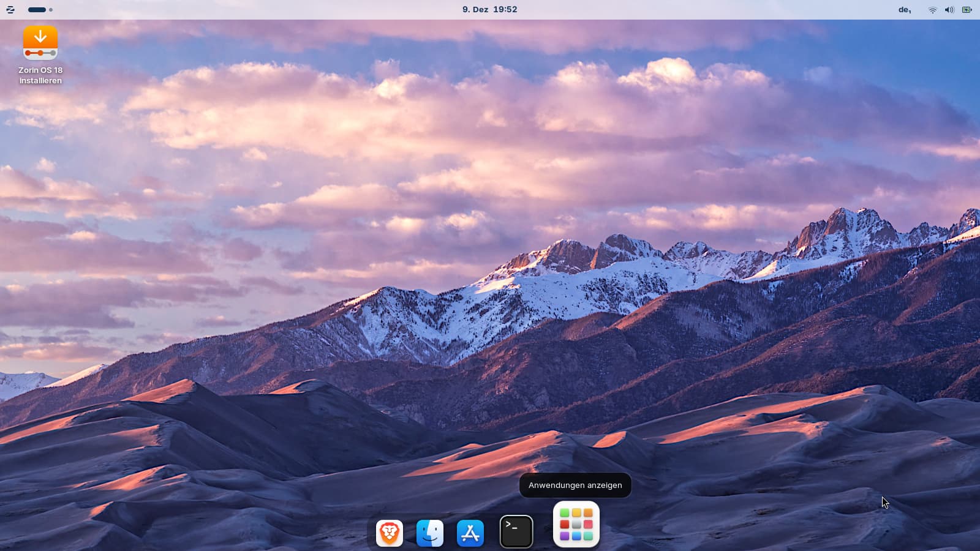980x551 pixels.
Task: Launch the Terminal from the dock
Action: [x=516, y=531]
